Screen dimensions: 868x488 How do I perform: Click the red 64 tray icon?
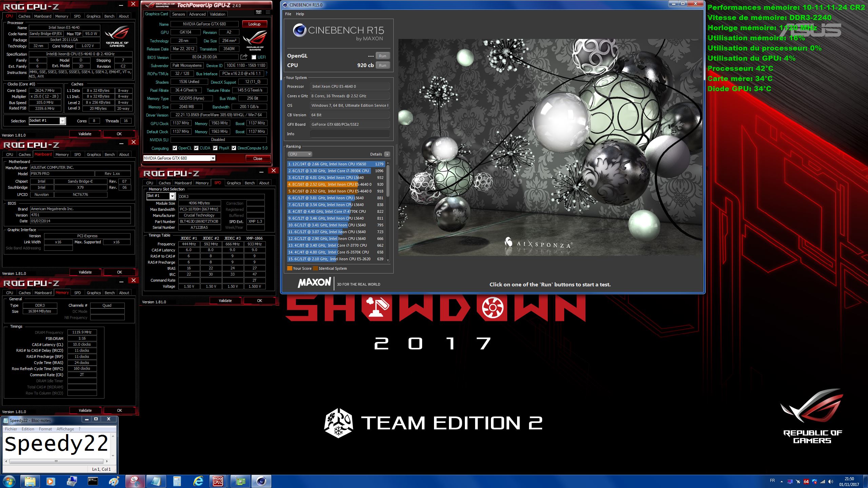806,482
